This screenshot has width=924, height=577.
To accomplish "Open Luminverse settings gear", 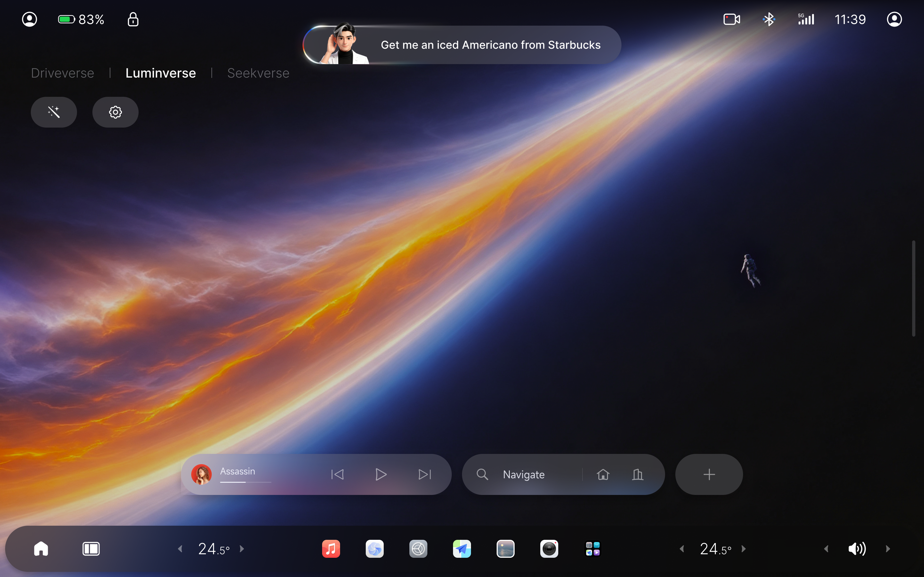I will tap(115, 112).
